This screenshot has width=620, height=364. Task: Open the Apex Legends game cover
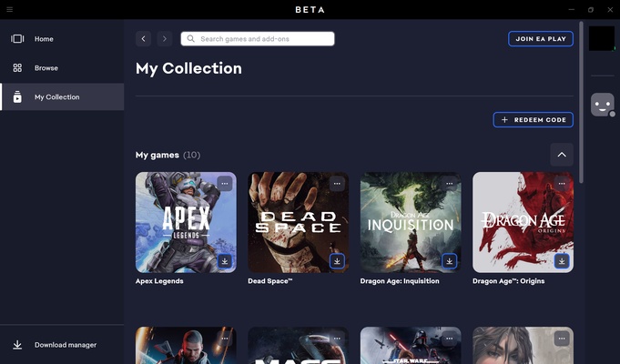click(186, 222)
